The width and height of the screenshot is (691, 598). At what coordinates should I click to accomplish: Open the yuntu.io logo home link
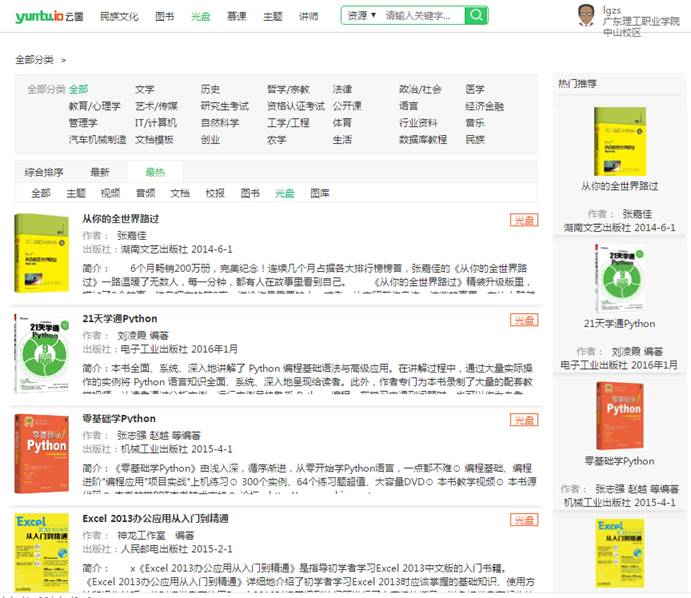click(49, 16)
